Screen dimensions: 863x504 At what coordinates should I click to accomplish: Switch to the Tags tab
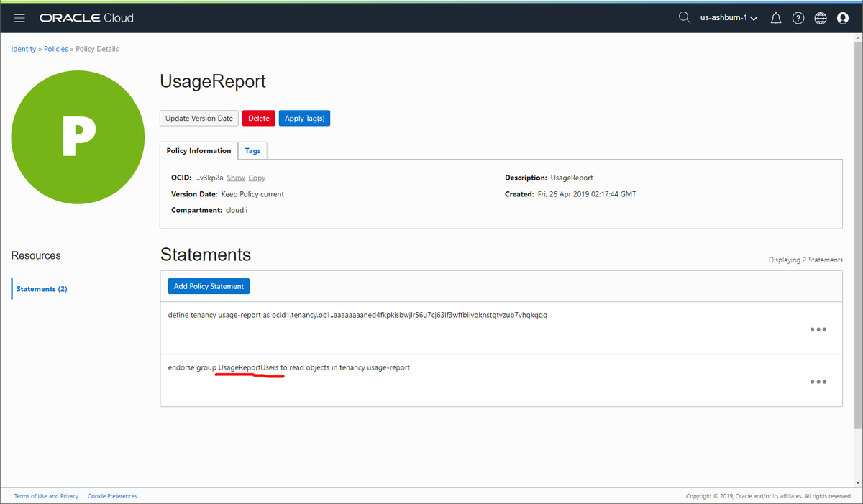pos(252,150)
